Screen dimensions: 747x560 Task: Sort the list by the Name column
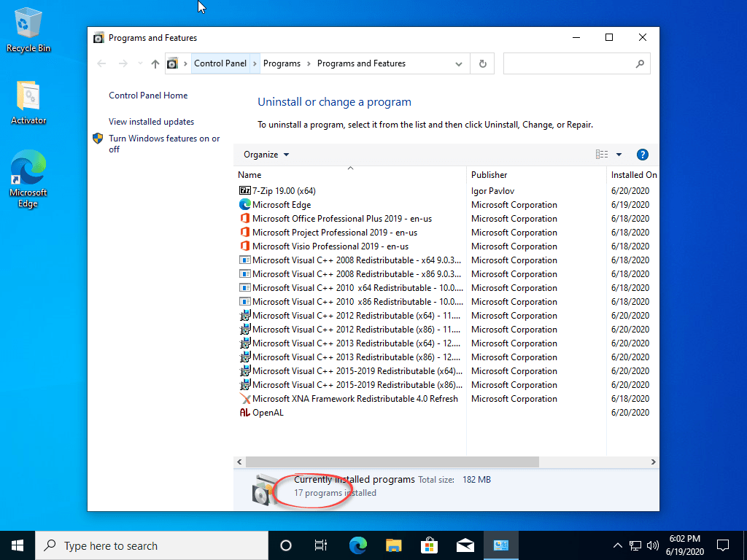tap(350, 175)
